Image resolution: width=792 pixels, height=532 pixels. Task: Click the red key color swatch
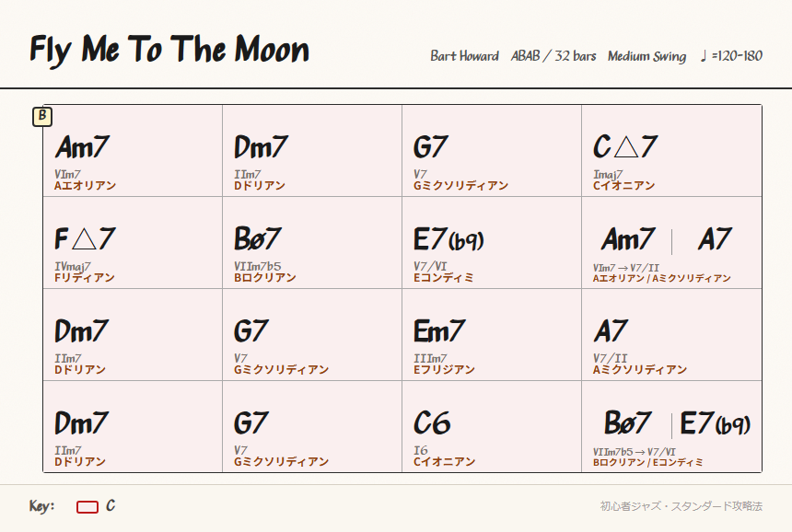(87, 507)
